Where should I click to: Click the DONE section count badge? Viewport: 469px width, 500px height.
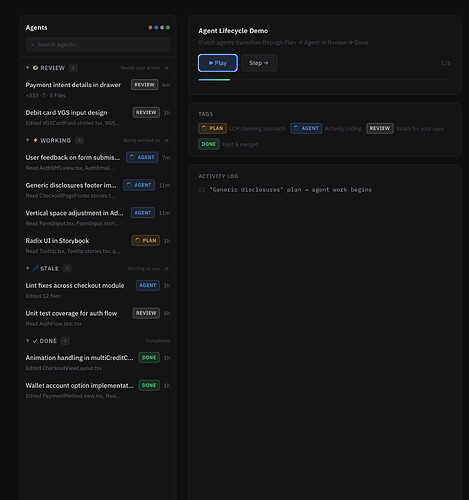pos(65,341)
